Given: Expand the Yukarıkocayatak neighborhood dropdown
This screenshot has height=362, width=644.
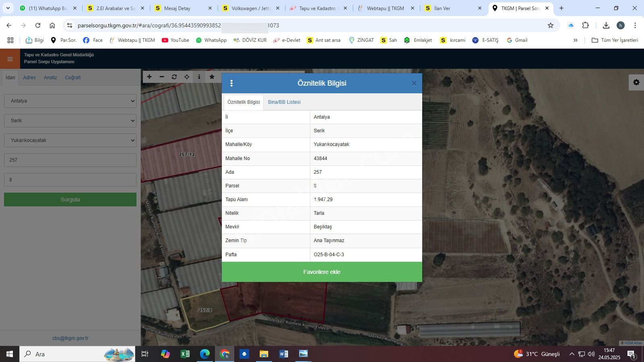Looking at the screenshot, I should [x=70, y=140].
